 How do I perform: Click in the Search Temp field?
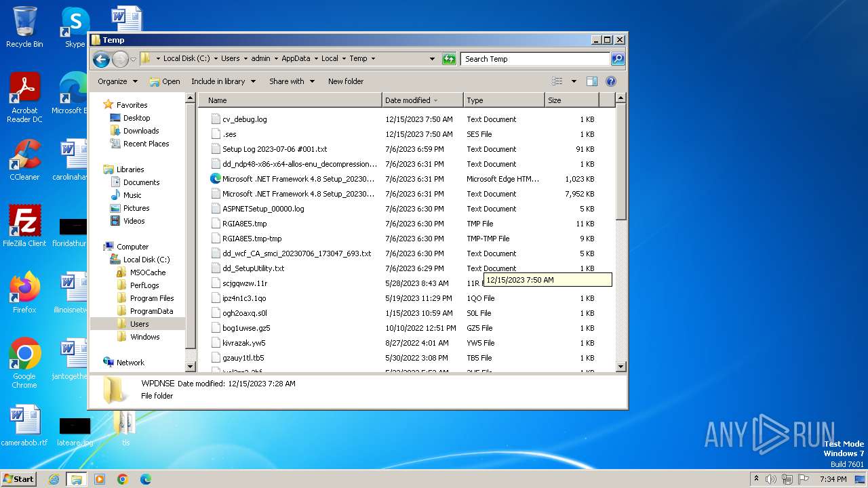pos(535,59)
